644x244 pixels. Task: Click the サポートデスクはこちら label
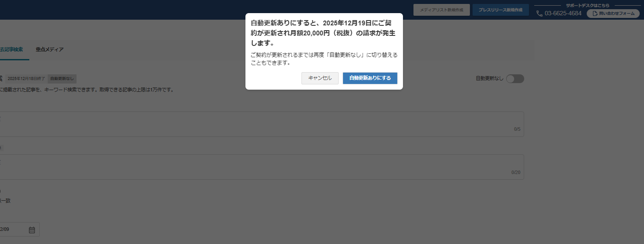[587, 5]
